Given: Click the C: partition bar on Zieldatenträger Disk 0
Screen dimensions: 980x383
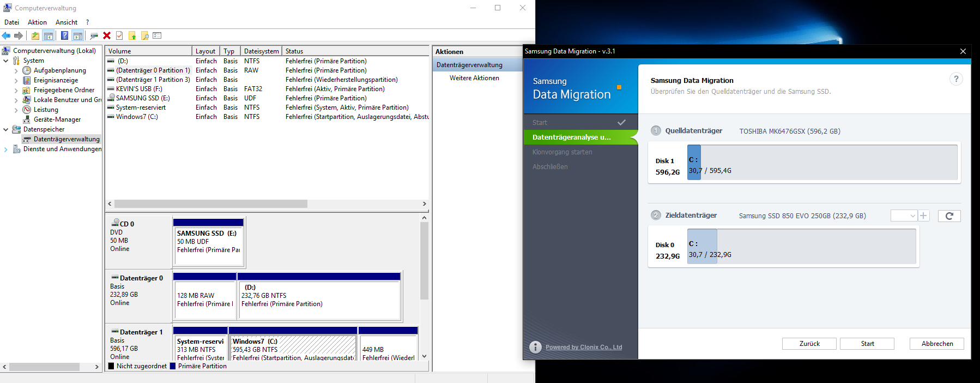Looking at the screenshot, I should coord(702,247).
